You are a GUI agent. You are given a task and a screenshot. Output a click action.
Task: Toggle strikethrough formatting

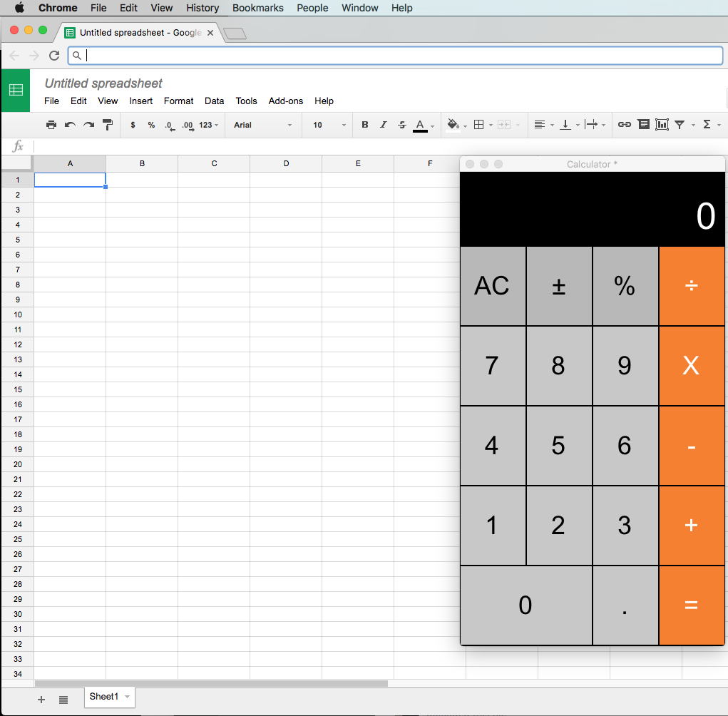tap(402, 124)
